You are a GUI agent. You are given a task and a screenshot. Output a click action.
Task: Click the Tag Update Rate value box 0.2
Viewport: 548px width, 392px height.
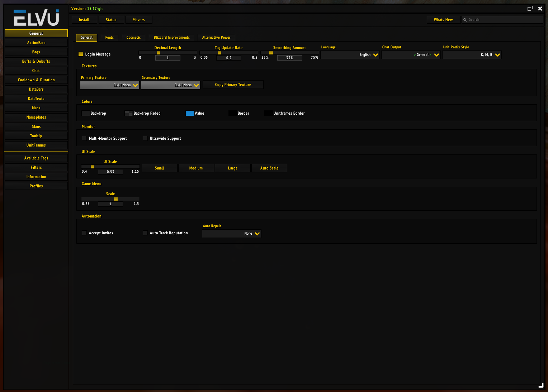coord(229,58)
